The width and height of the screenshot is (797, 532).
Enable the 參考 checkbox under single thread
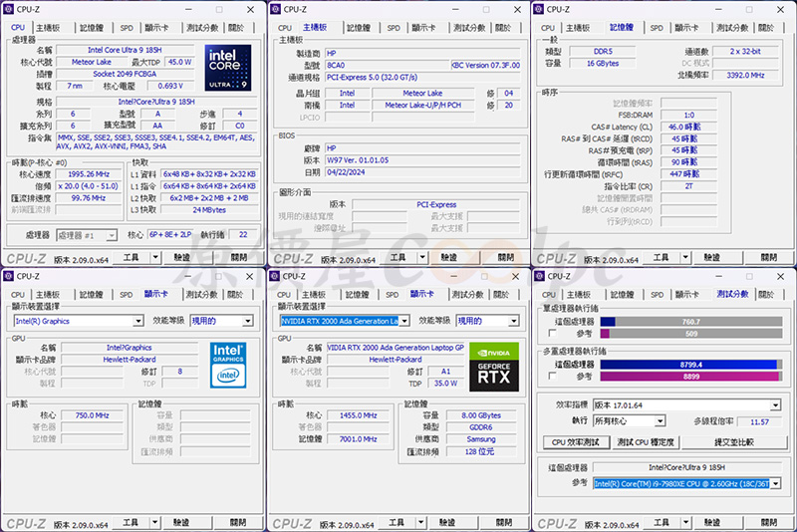[x=553, y=334]
